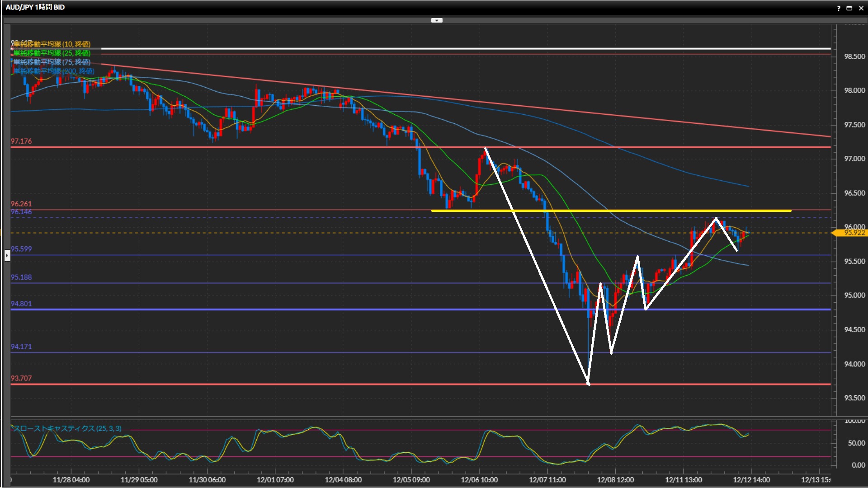The width and height of the screenshot is (868, 488).
Task: Open the スローストキャスティクス (25, 3, 3) label
Action: 67,428
